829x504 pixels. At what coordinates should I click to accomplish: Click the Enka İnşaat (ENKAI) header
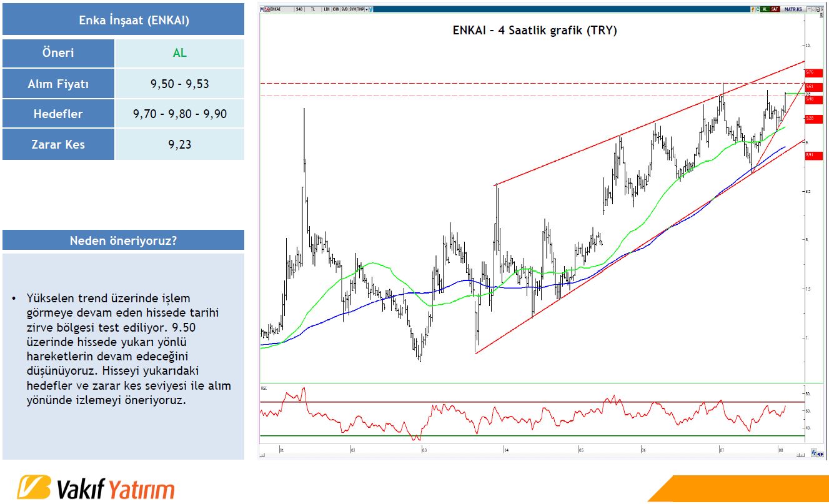tap(123, 19)
